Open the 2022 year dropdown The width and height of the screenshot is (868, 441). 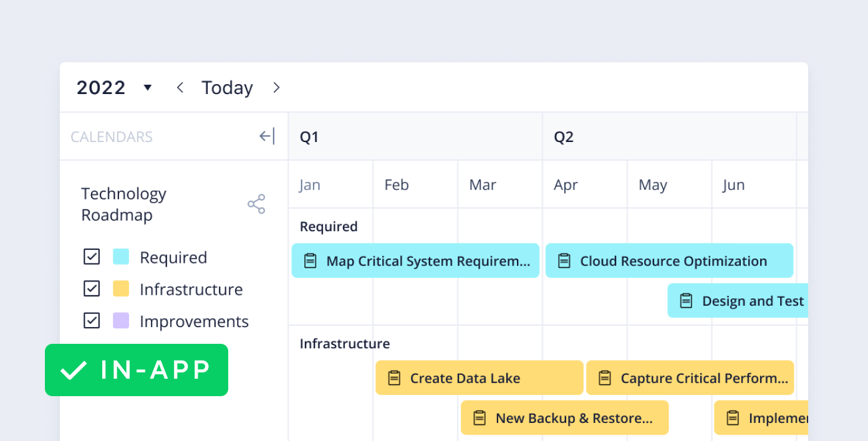[x=147, y=88]
